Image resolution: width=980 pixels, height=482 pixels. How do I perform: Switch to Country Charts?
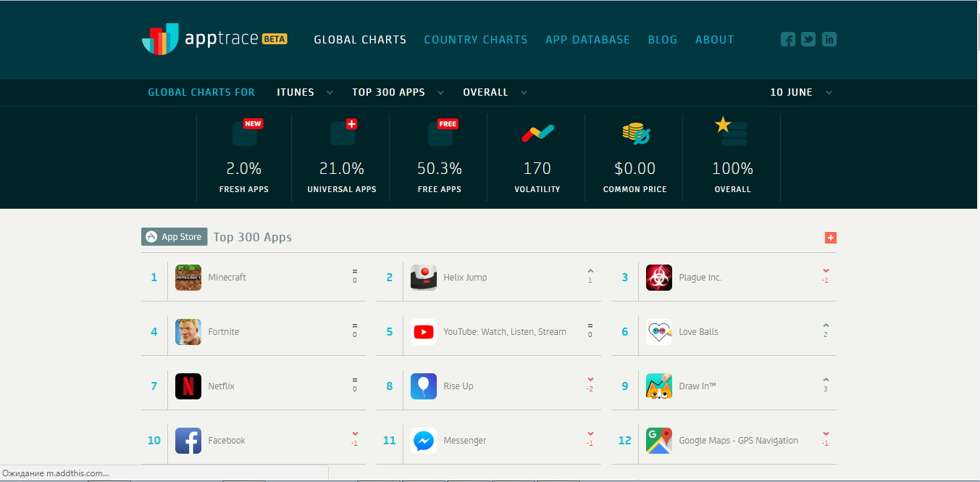476,40
